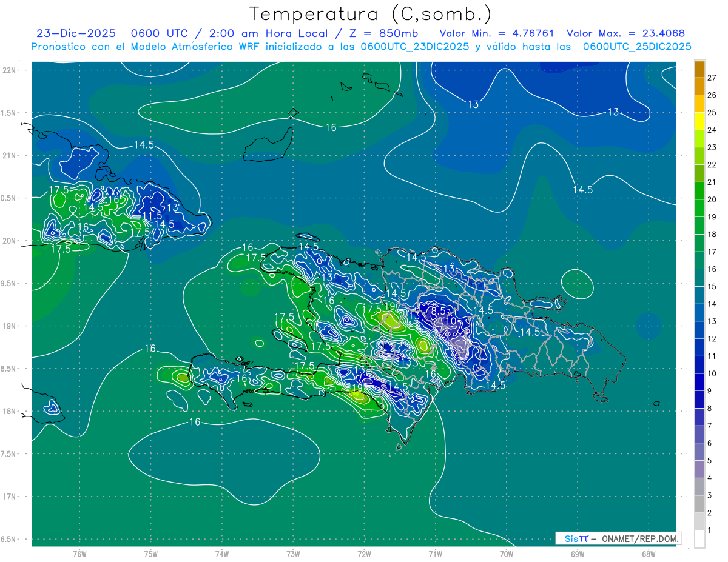Click the 0600UTC_25DIC2025 valid-until timestamp

pyautogui.click(x=637, y=47)
